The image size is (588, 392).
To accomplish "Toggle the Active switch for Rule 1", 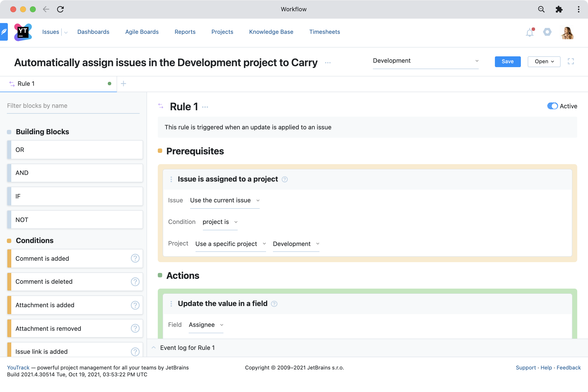I will 552,106.
